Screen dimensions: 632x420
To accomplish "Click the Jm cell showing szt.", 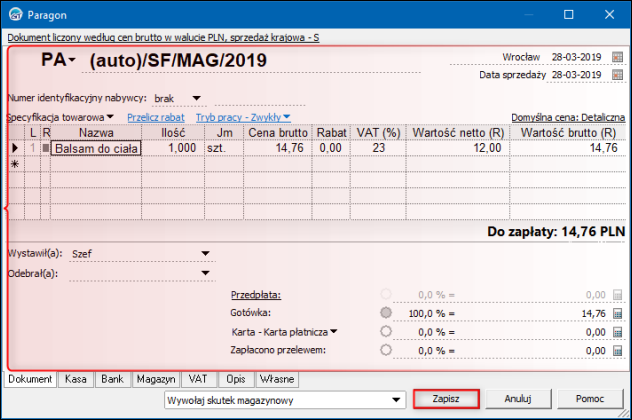I will (x=224, y=148).
